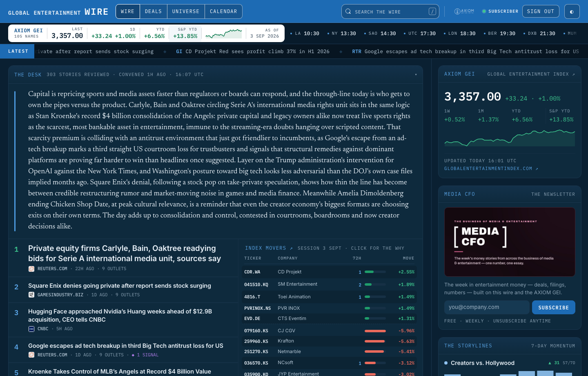
Task: Click the CNBC source icon
Action: 31,329
